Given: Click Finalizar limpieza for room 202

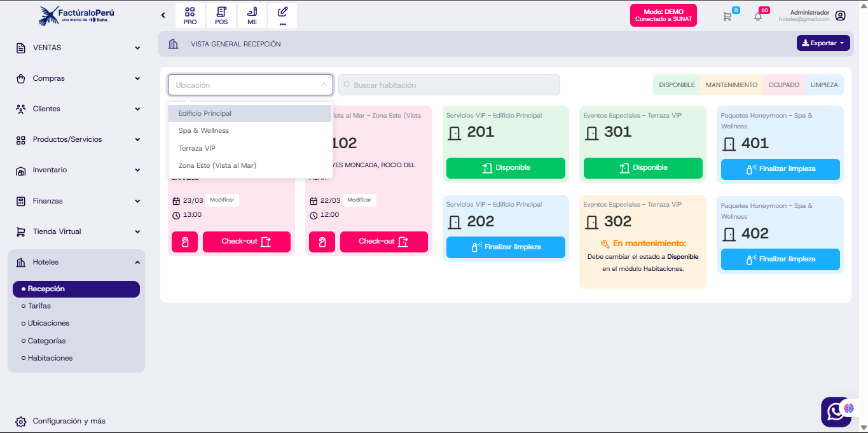Looking at the screenshot, I should point(506,247).
